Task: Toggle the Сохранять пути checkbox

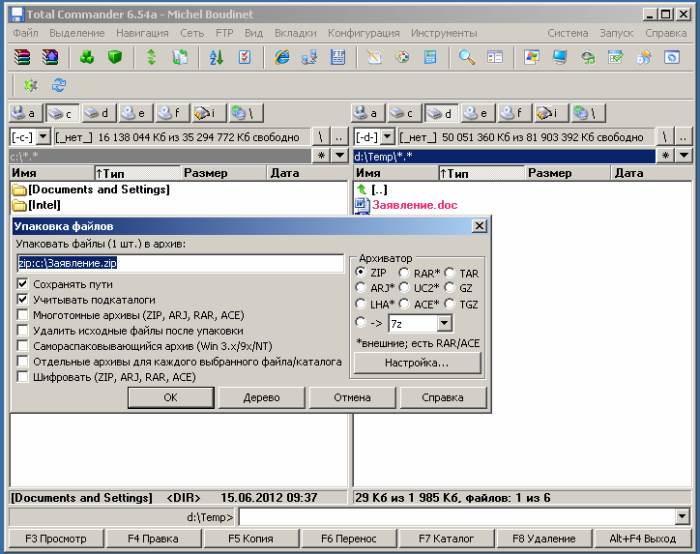Action: [22, 284]
